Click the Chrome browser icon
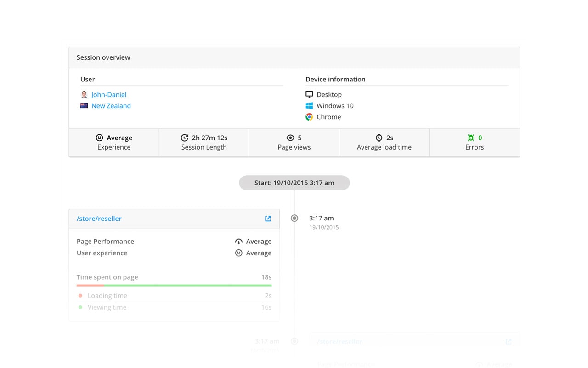The image size is (588, 368). 309,117
